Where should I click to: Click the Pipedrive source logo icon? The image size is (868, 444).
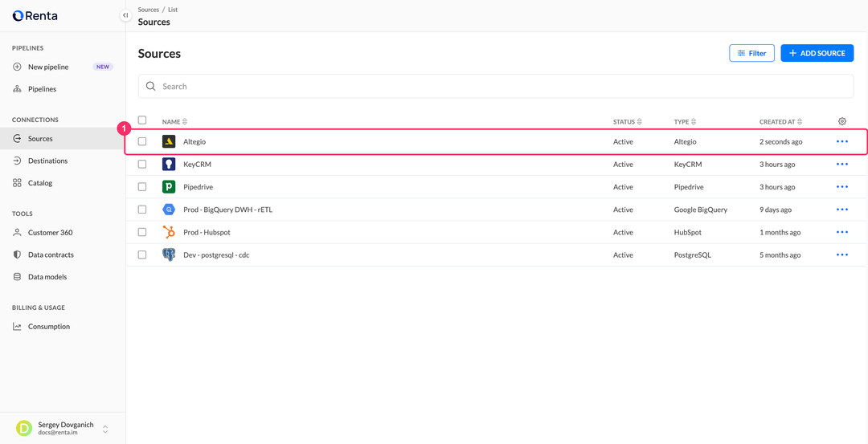[x=169, y=187]
